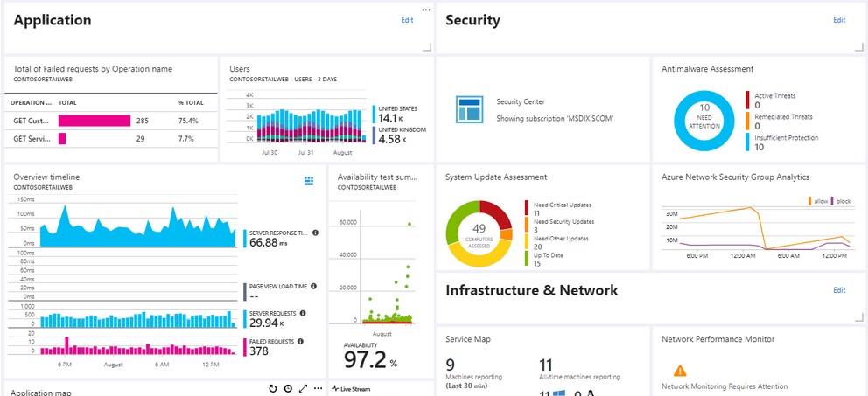This screenshot has width=868, height=396.
Task: Open the Application map ellipsis menu
Action: pyautogui.click(x=318, y=389)
